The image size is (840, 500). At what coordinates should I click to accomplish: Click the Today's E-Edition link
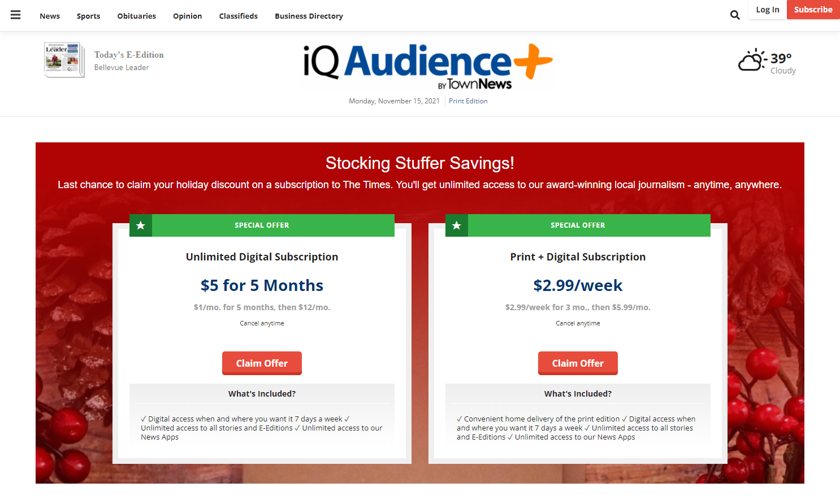coord(129,55)
